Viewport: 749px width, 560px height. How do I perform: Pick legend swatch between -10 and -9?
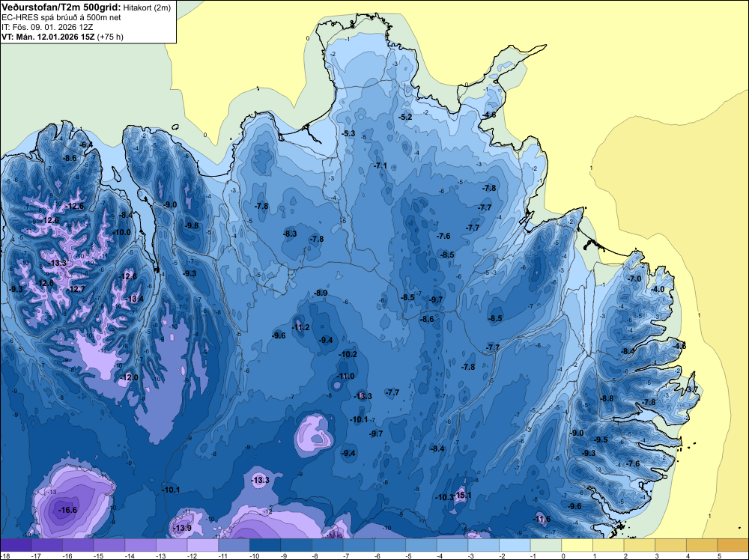(x=265, y=545)
